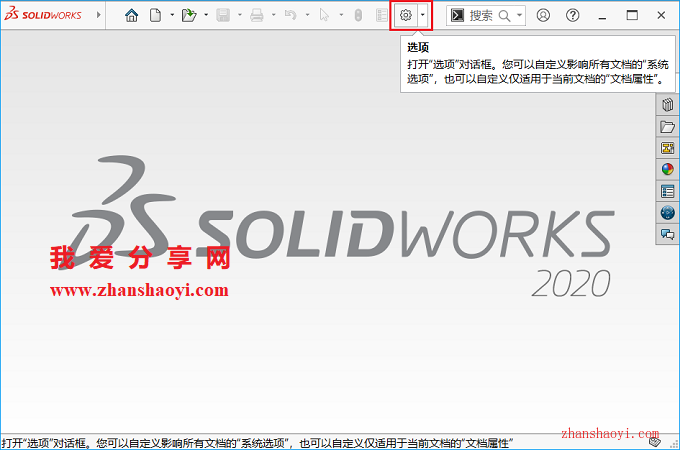Viewport: 680px width, 450px height.
Task: Open the Home welcome icon
Action: tap(131, 16)
